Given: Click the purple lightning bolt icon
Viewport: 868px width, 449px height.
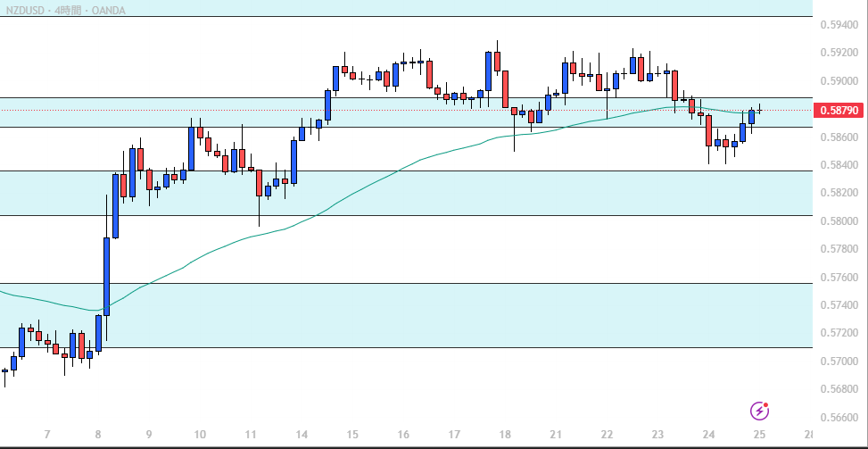Looking at the screenshot, I should point(759,411).
